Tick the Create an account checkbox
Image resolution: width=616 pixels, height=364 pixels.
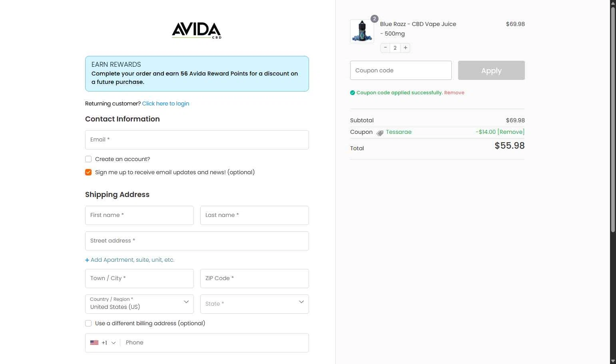88,159
